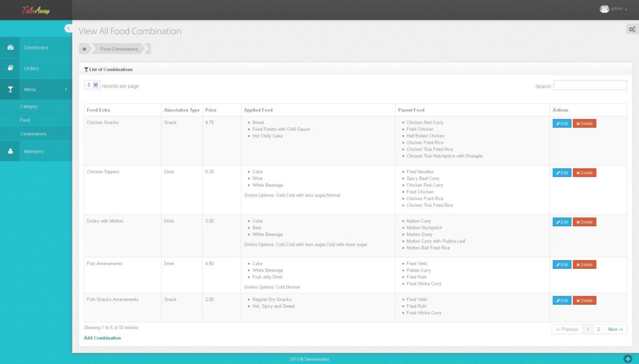639x364 pixels.
Task: Click the filter icon beside List of Combinations
Action: [x=85, y=69]
